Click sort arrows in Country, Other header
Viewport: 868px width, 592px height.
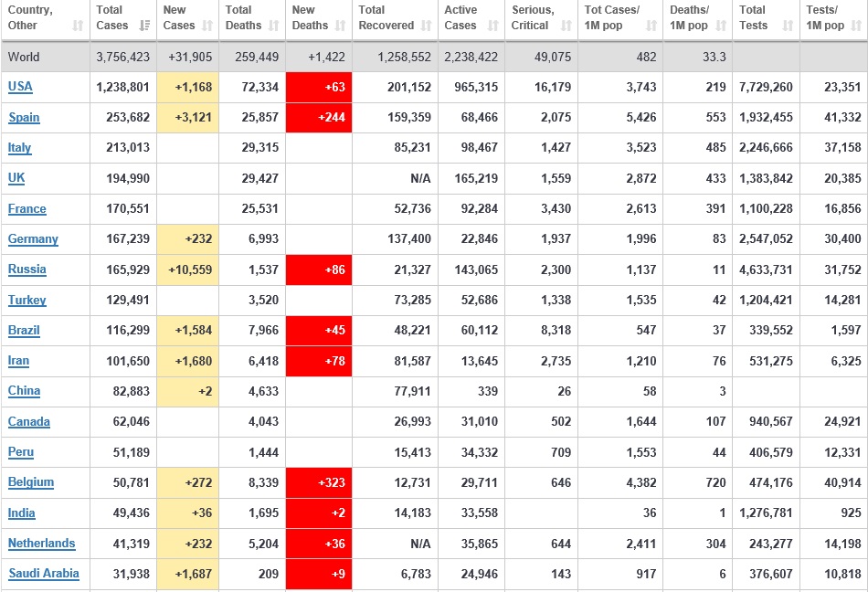[x=78, y=26]
